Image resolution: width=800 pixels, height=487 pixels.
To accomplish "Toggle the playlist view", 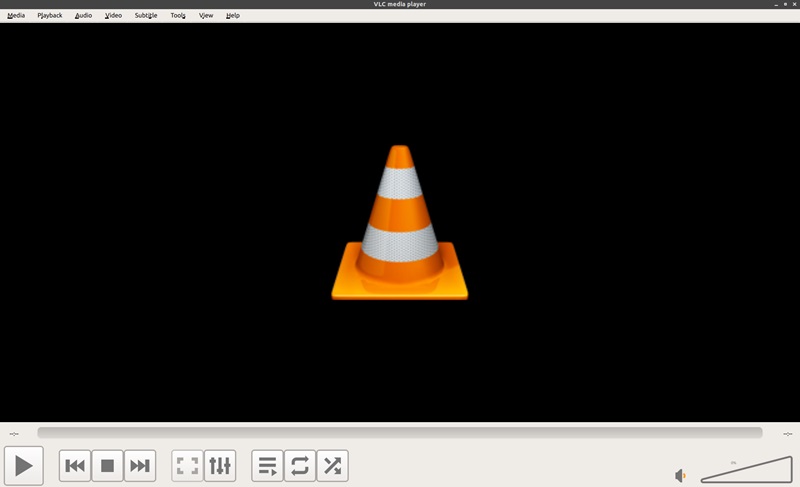I will pyautogui.click(x=267, y=466).
